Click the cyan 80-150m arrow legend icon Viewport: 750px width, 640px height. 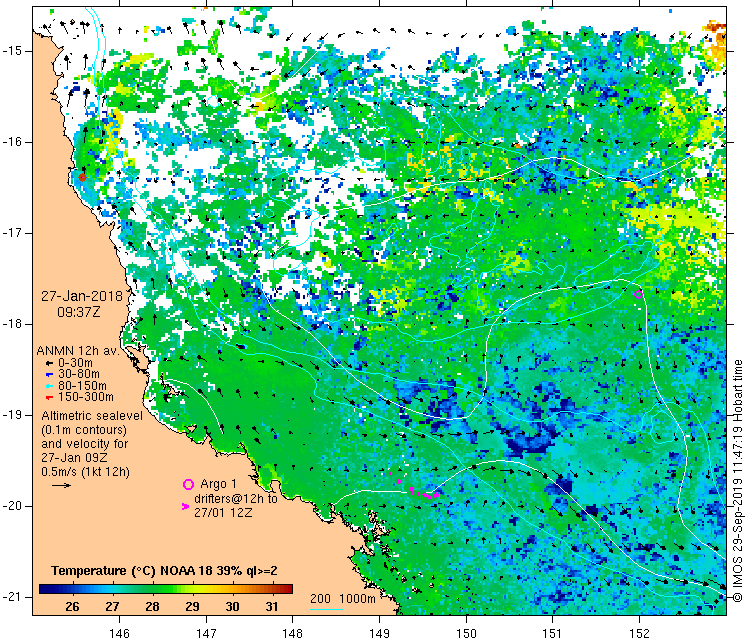pyautogui.click(x=47, y=386)
